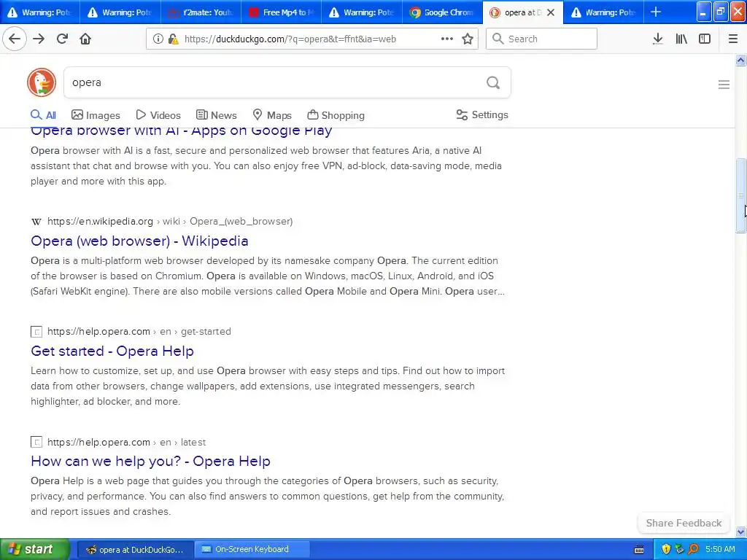Screen dimensions: 747x560
Task: Click the en.wikipedia.org result URL
Action: (169, 222)
